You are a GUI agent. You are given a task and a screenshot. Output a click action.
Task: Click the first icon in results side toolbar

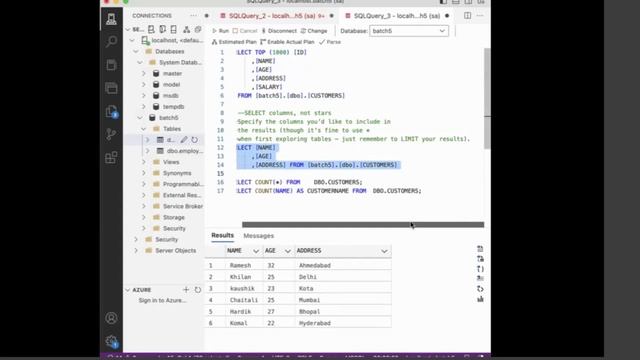(x=480, y=249)
